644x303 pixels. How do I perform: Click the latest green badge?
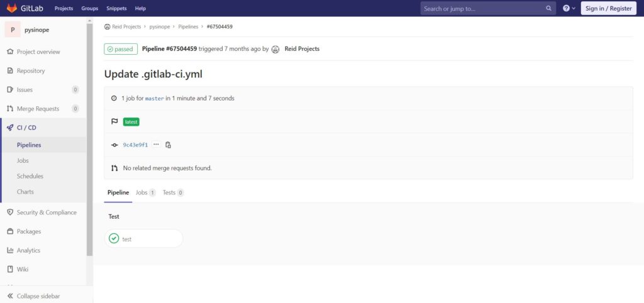click(131, 122)
